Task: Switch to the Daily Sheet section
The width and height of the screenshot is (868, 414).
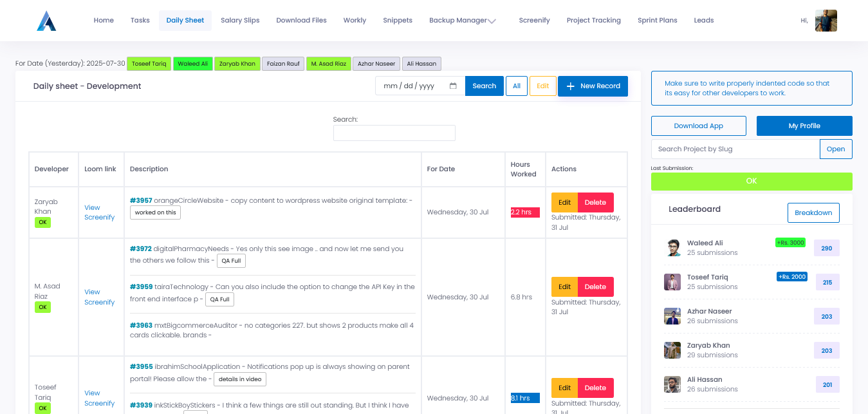Action: pyautogui.click(x=185, y=20)
